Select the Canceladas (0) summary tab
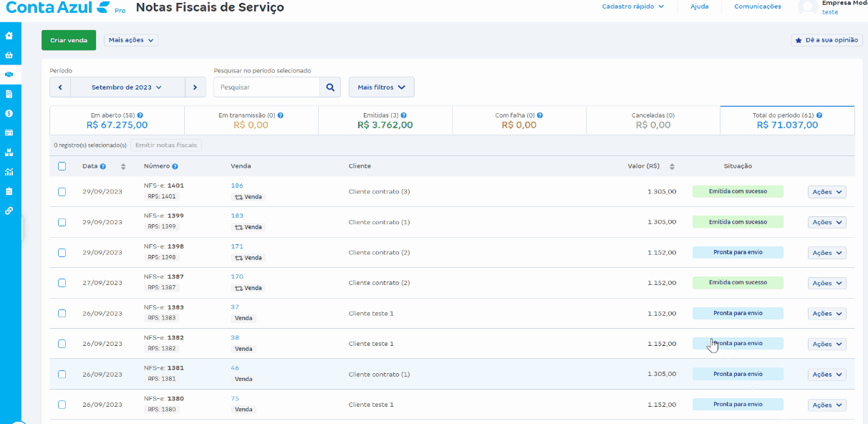Viewport: 868px width, 424px height. 652,120
